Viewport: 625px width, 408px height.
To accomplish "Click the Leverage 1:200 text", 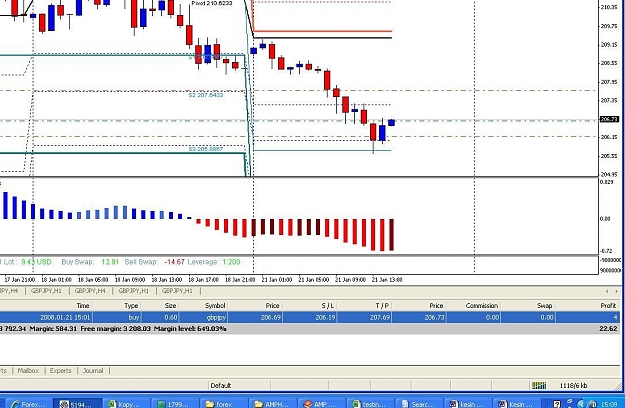I will point(214,262).
